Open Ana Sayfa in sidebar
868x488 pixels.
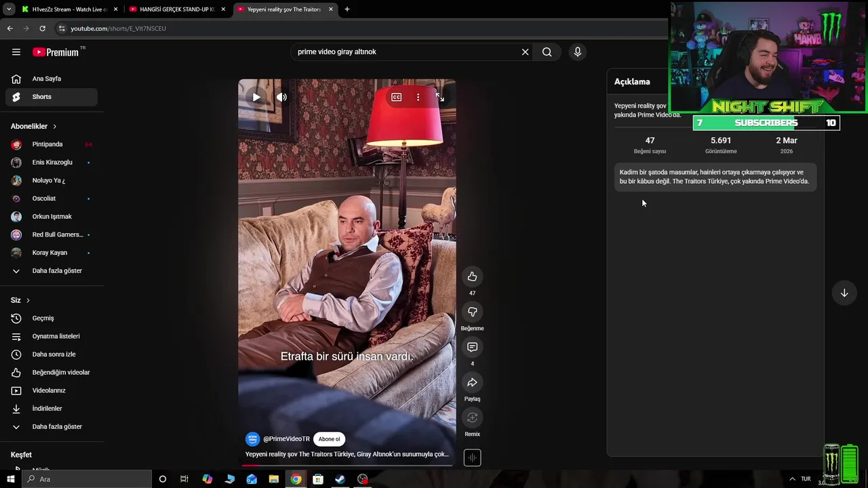[52, 79]
